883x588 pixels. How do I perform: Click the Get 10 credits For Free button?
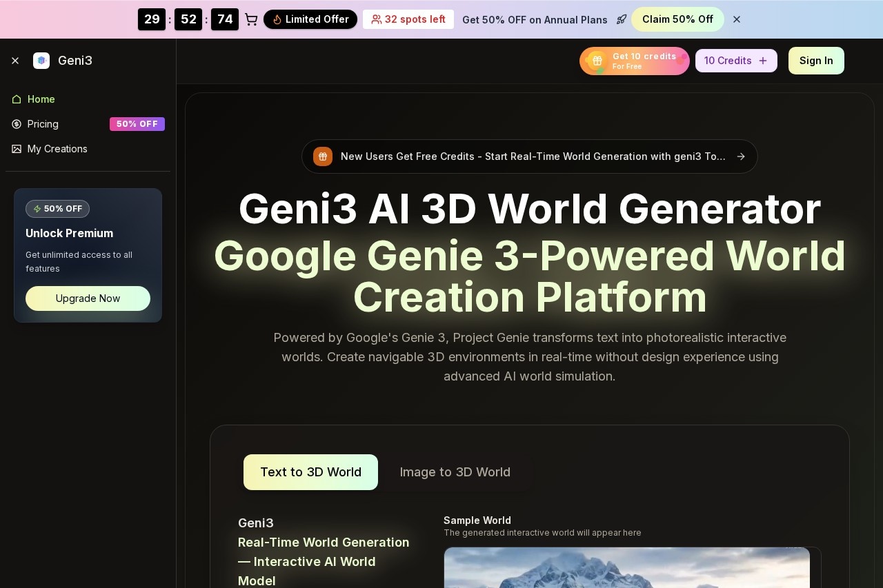pos(635,61)
